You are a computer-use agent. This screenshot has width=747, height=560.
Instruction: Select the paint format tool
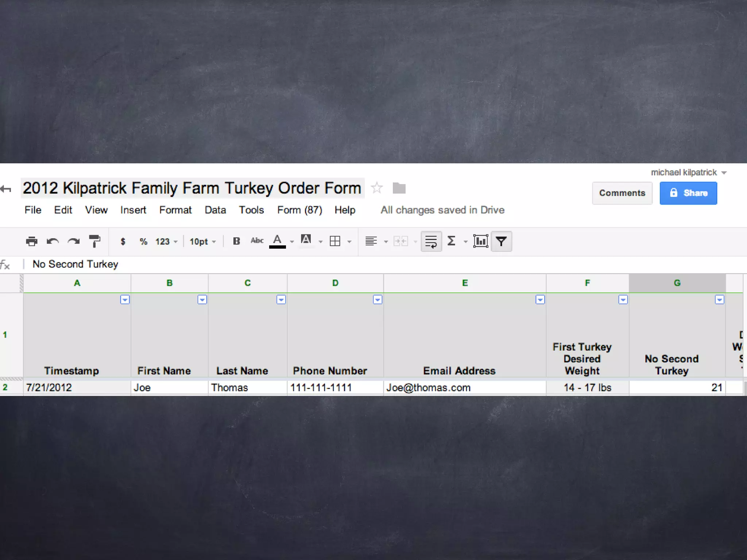click(x=94, y=241)
